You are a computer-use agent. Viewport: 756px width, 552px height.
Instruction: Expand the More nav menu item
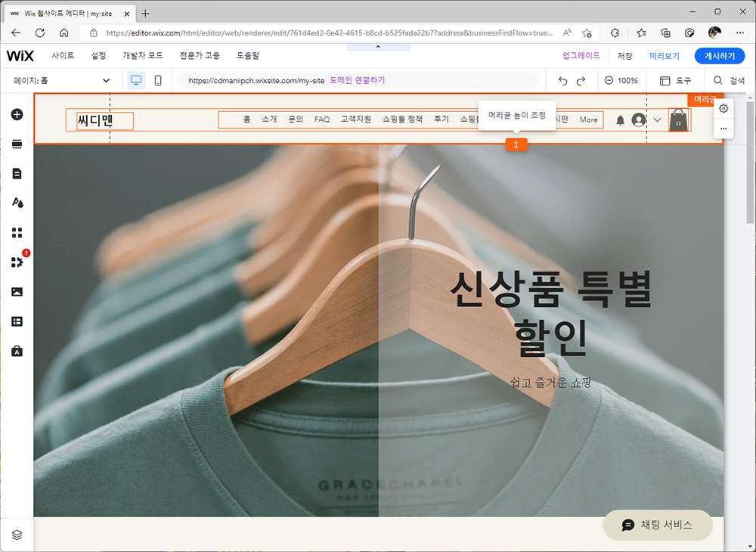click(x=588, y=119)
